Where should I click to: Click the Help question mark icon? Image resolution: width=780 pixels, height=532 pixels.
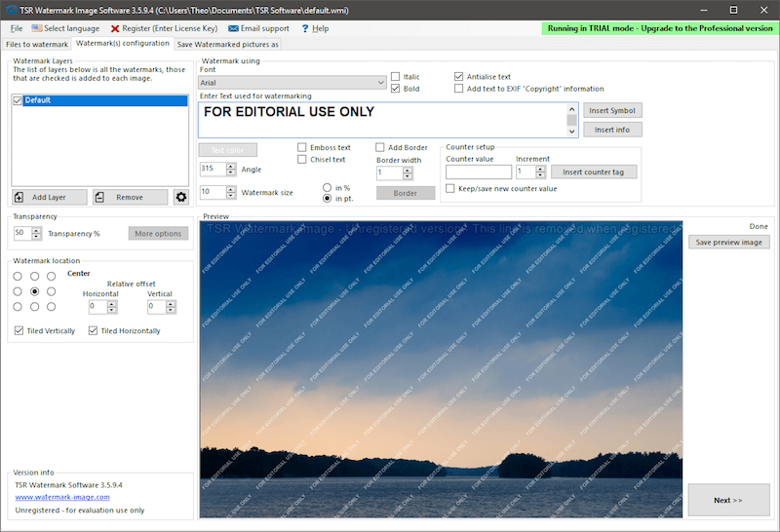pos(305,29)
